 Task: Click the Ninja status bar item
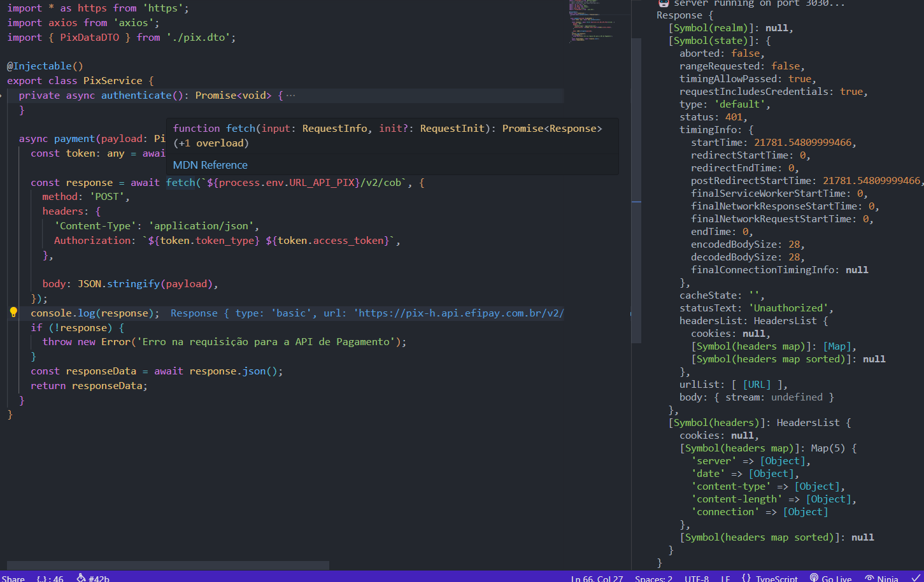click(881, 578)
